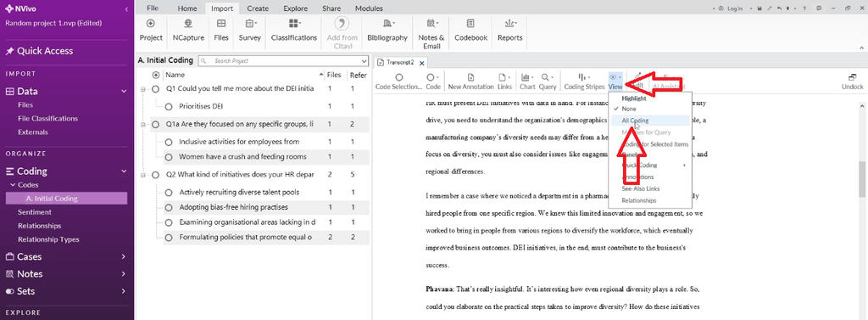Toggle circle for Q1a Are they focused
The image size is (868, 320).
tap(156, 125)
